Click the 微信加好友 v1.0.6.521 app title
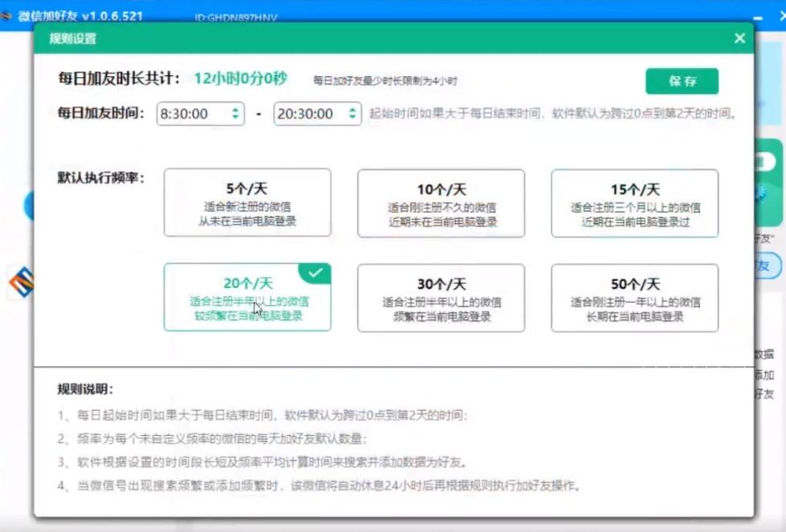The height and width of the screenshot is (532, 786). point(81,16)
